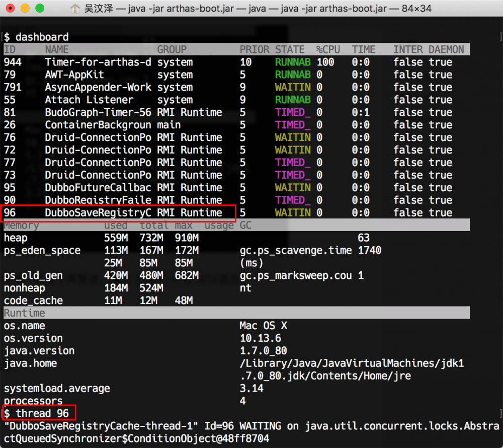Click the GC count value 63
This screenshot has width=503, height=448.
tap(364, 238)
